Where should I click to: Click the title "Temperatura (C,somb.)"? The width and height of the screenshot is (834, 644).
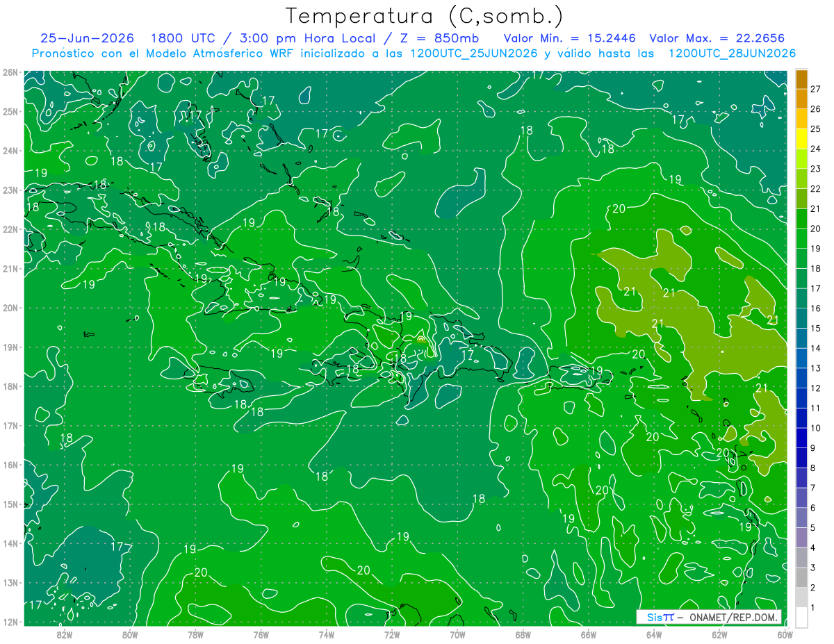click(x=425, y=16)
